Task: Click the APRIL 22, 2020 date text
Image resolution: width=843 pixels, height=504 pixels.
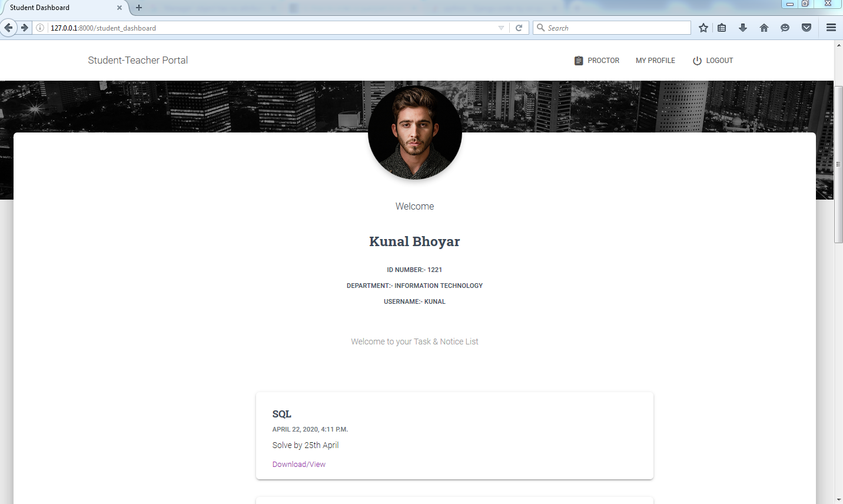Action: tap(310, 429)
